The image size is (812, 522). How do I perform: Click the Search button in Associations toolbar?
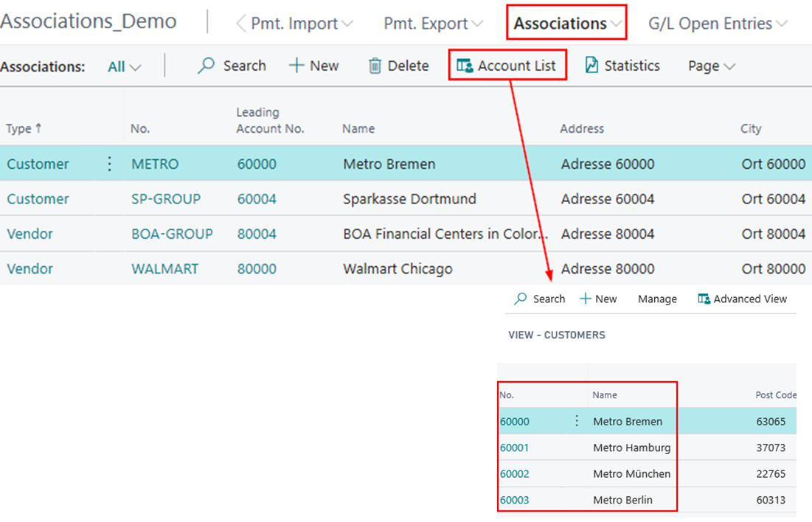coord(232,66)
